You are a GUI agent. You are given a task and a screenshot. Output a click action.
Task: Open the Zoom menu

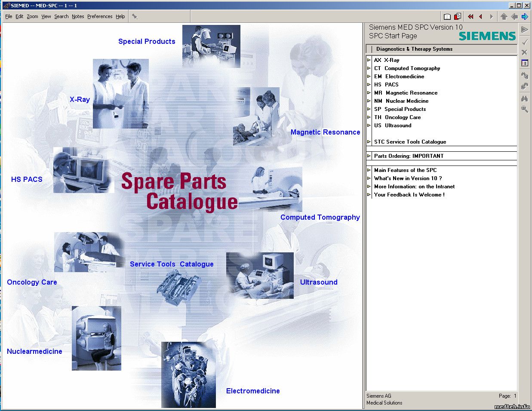pos(32,17)
